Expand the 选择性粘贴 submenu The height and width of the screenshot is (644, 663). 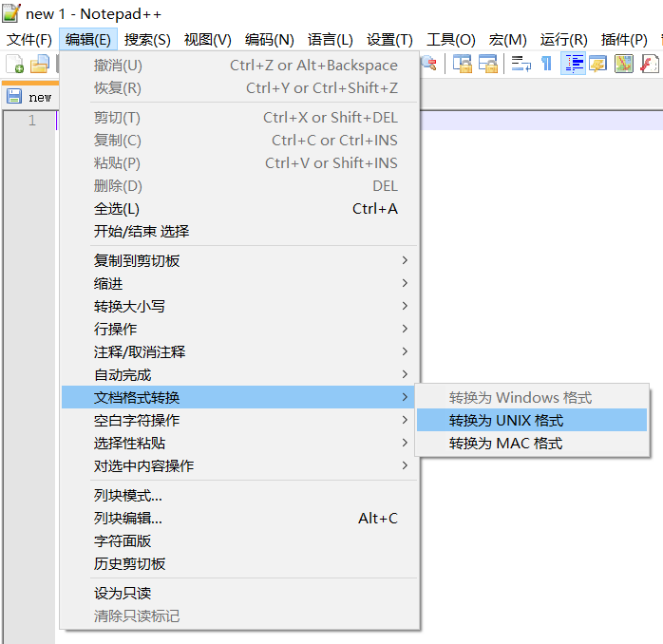240,444
